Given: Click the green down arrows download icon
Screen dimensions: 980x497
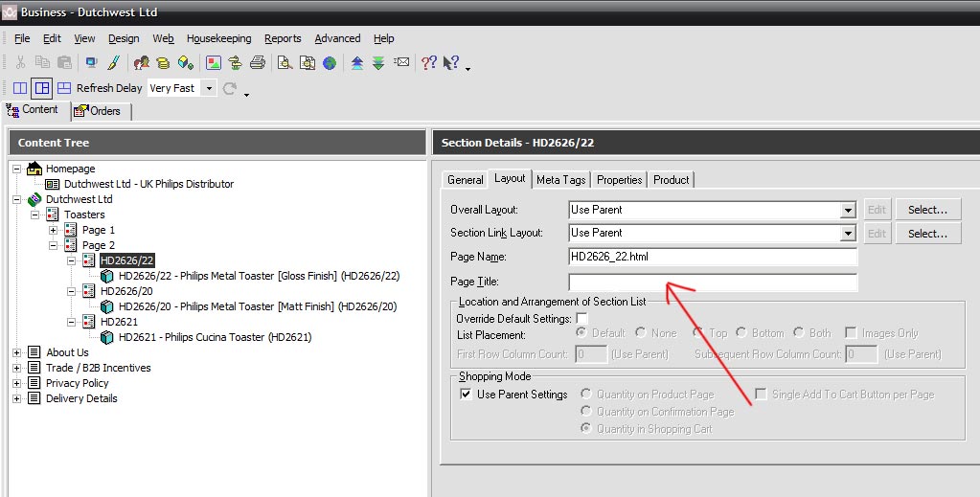Looking at the screenshot, I should 378,63.
